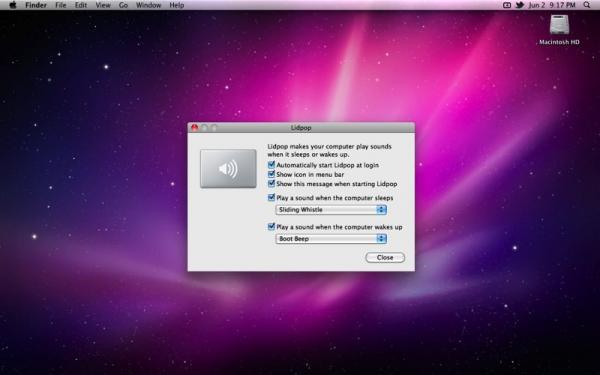Disable Play a sound when computer sleeps
600x375 pixels.
coord(271,198)
